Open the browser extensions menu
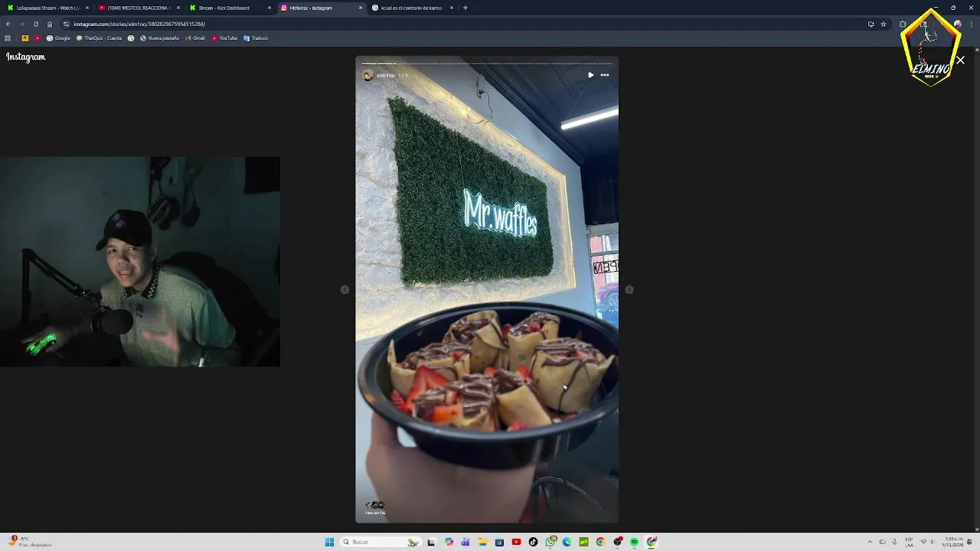The height and width of the screenshot is (551, 980). click(903, 24)
